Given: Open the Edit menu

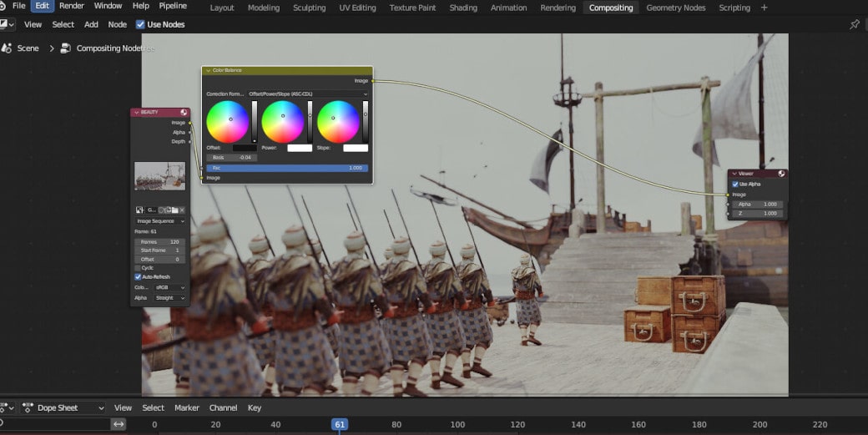Looking at the screenshot, I should pos(42,6).
